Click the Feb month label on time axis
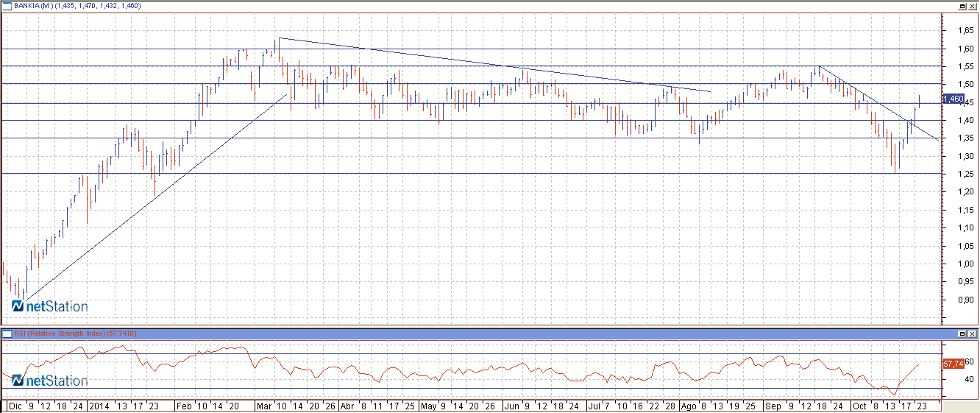 point(182,406)
